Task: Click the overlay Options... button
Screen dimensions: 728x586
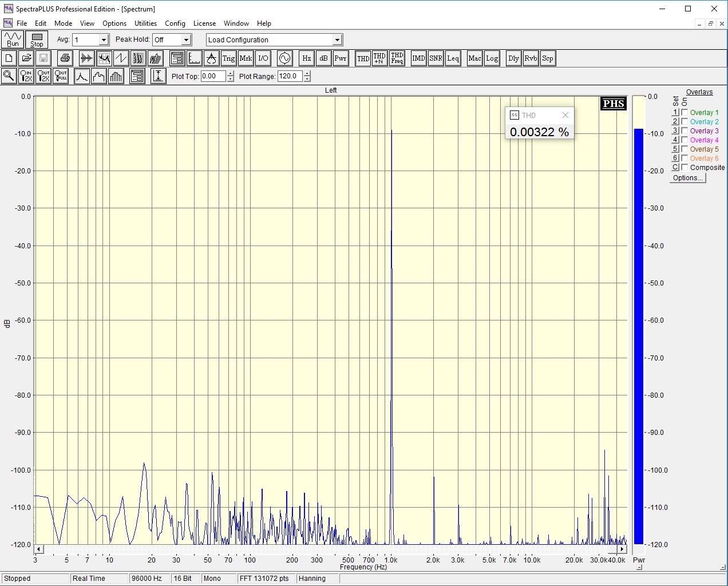Action: point(688,178)
